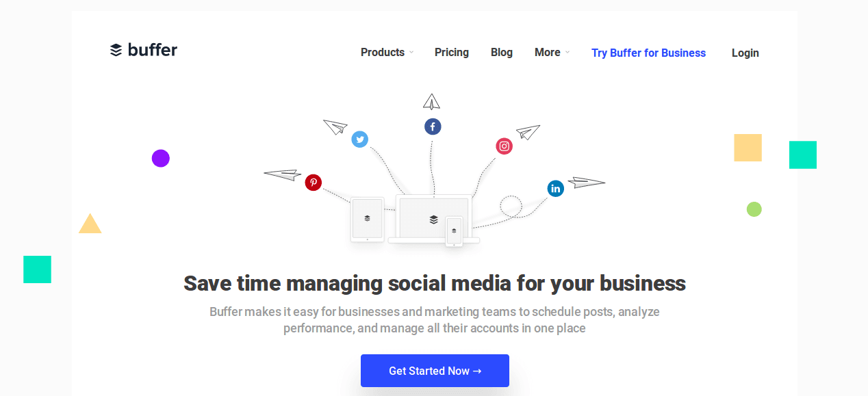Click Try Buffer for Business link

click(648, 53)
